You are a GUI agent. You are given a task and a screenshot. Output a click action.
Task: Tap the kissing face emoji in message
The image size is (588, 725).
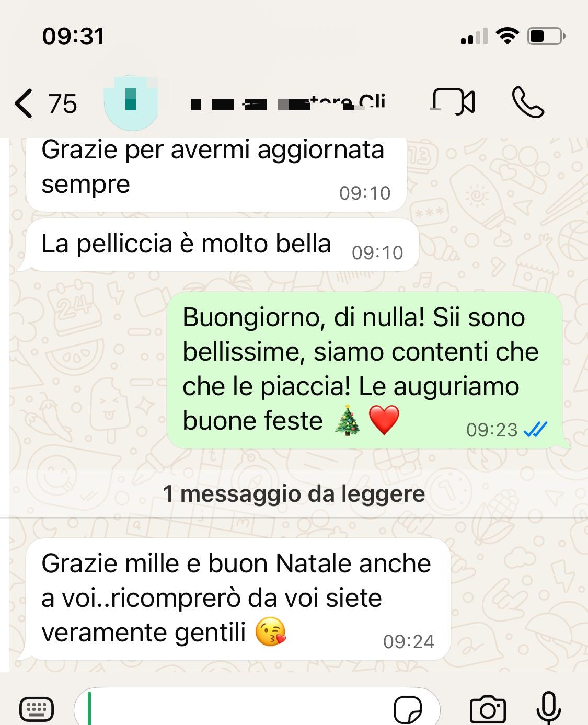click(270, 631)
